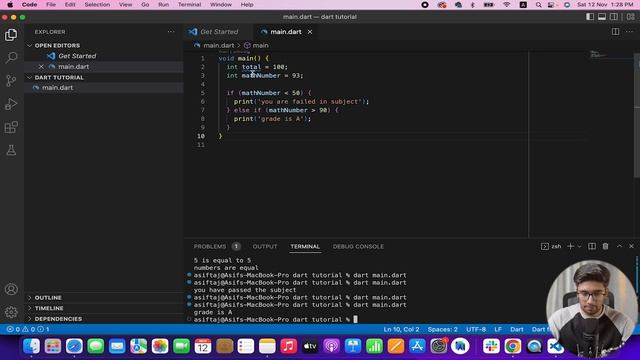Image resolution: width=640 pixels, height=360 pixels.
Task: Close the main.dart editor tab
Action: [310, 32]
